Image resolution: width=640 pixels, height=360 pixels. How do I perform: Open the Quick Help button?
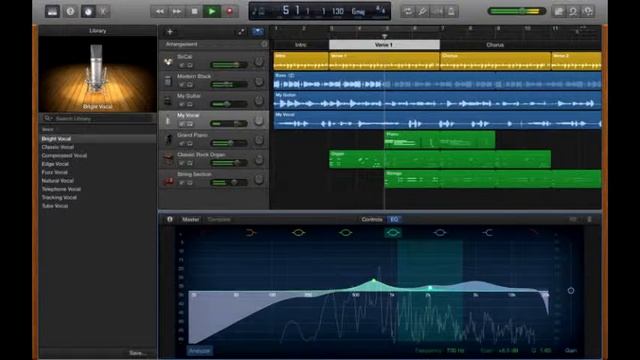click(x=70, y=11)
